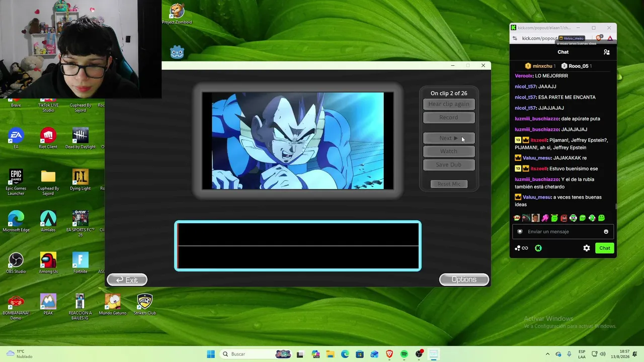644x362 pixels.
Task: Open the emoji picker in message box
Action: click(606, 232)
